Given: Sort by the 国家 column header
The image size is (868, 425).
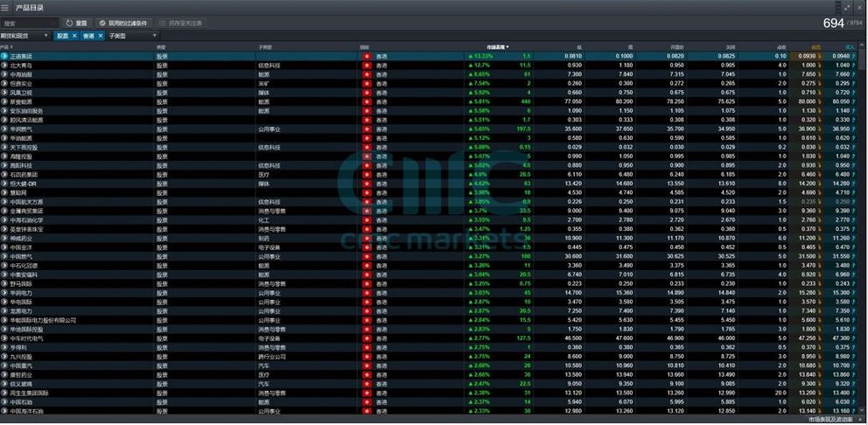Looking at the screenshot, I should (x=364, y=47).
